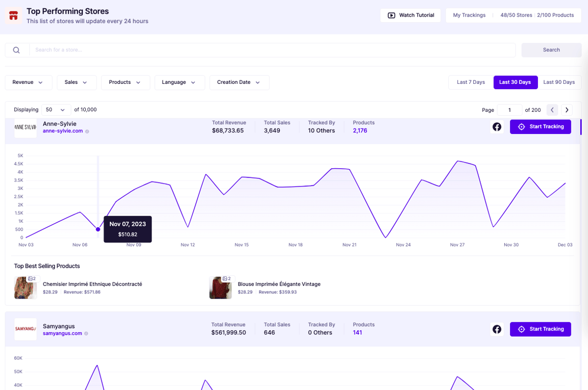Click the search magnifier icon

[x=17, y=50]
